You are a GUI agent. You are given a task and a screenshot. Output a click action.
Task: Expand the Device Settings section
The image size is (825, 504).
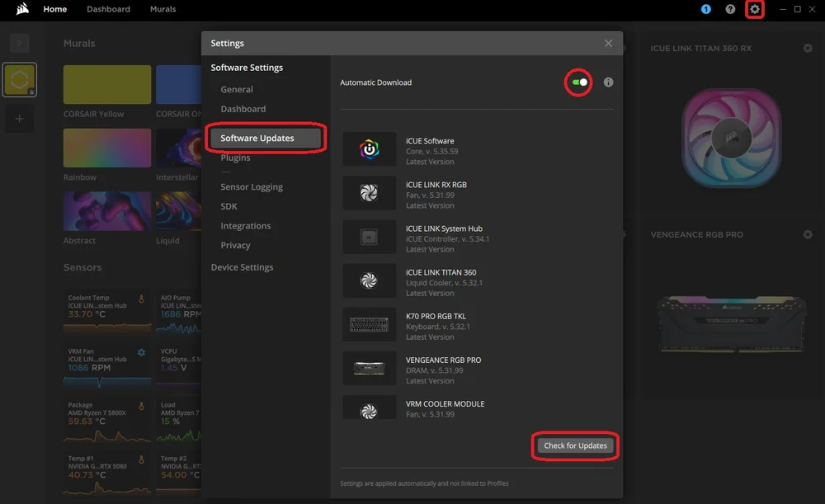point(243,266)
